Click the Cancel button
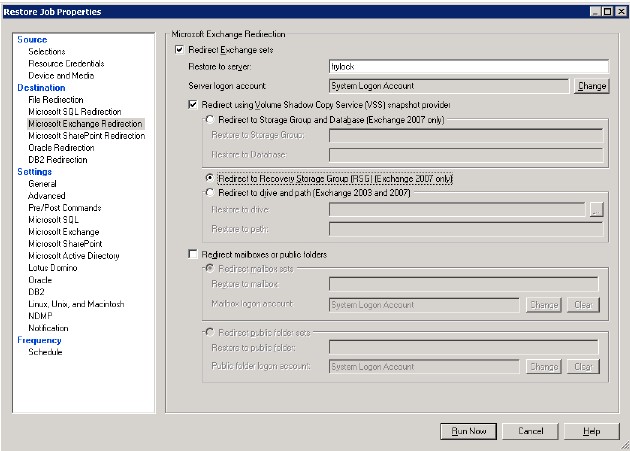This screenshot has width=630, height=451. click(530, 431)
